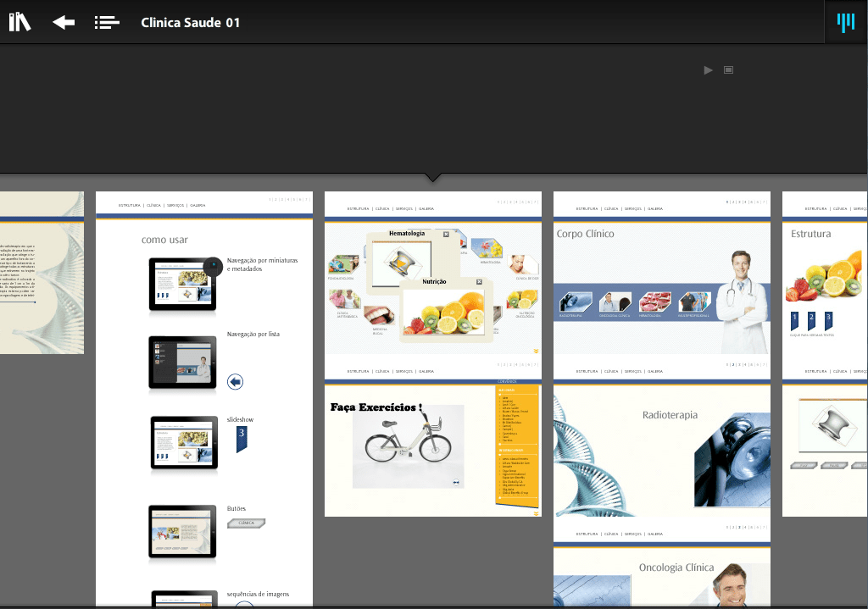Click the yellow convênios list panel
The image size is (868, 609).
pos(516,446)
